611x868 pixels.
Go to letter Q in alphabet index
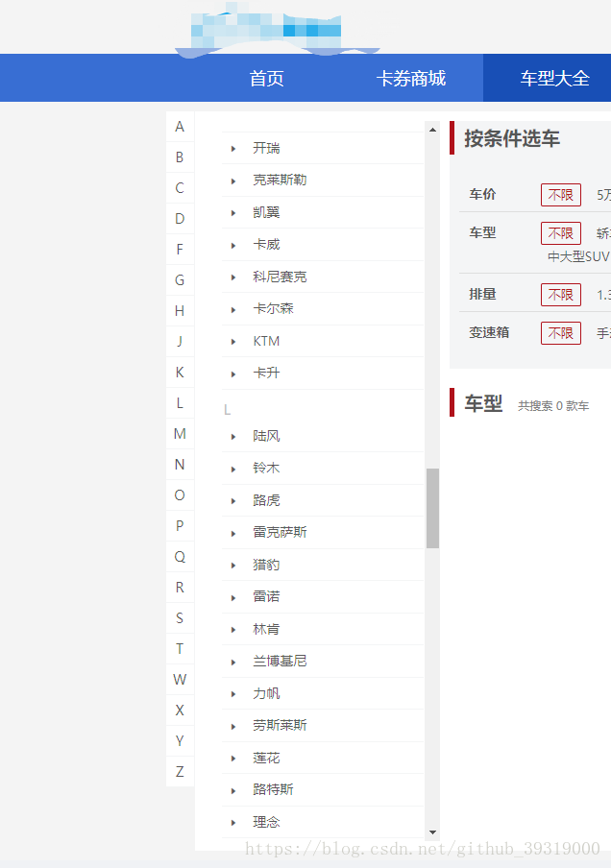180,556
